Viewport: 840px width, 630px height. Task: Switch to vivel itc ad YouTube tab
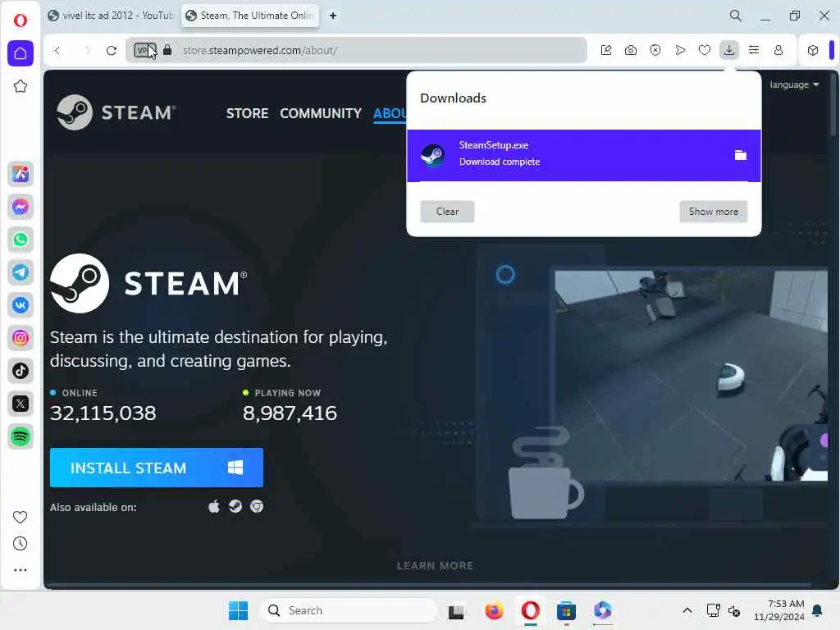click(111, 16)
